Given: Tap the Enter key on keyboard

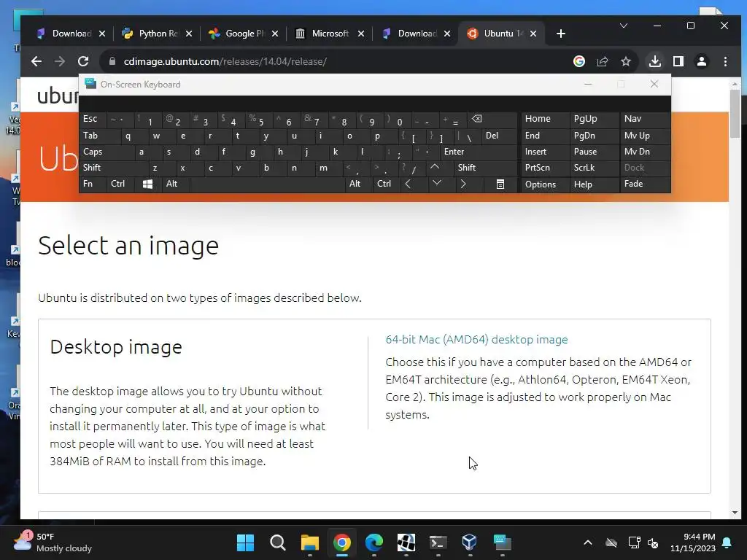Looking at the screenshot, I should (479, 152).
